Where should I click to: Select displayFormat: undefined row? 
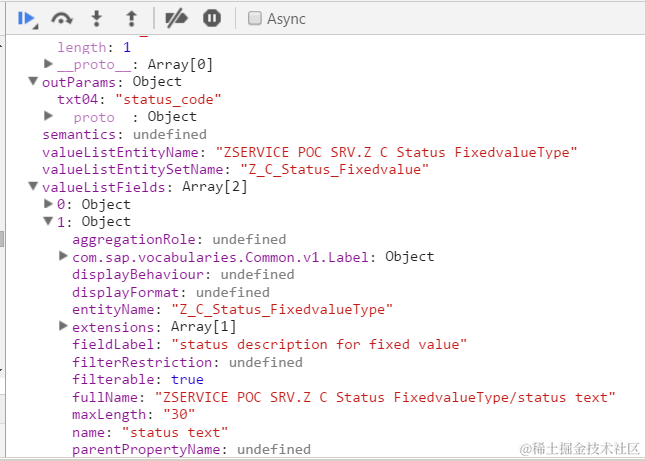[171, 292]
